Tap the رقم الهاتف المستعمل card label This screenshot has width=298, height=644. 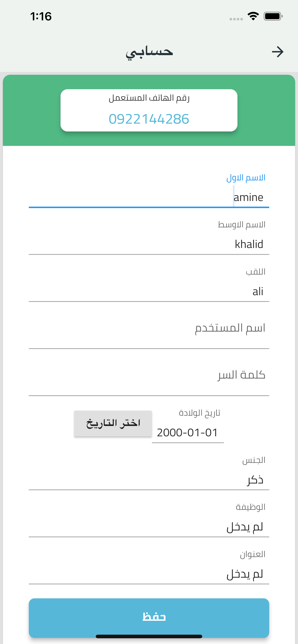[x=149, y=98]
